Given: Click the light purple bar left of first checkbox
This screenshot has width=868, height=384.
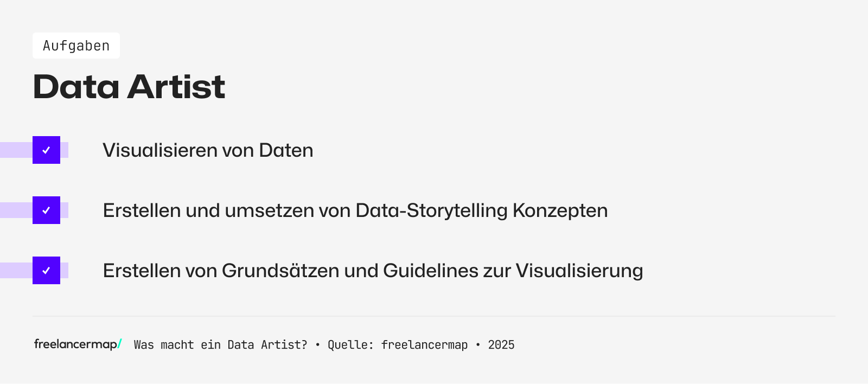Looking at the screenshot, I should (x=16, y=150).
